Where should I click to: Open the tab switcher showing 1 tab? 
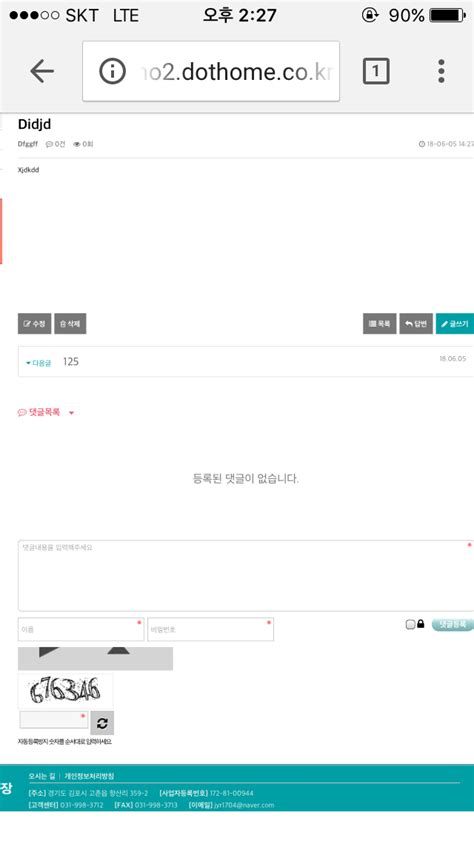click(376, 71)
